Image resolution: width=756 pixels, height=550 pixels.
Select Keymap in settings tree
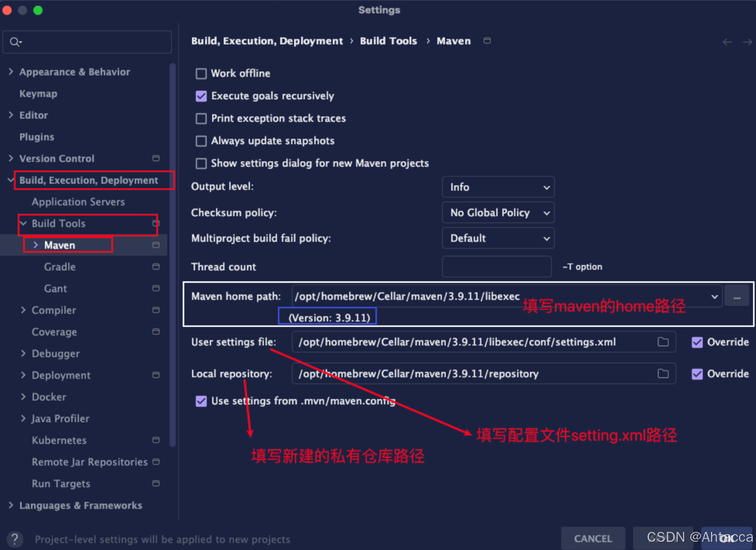point(38,94)
